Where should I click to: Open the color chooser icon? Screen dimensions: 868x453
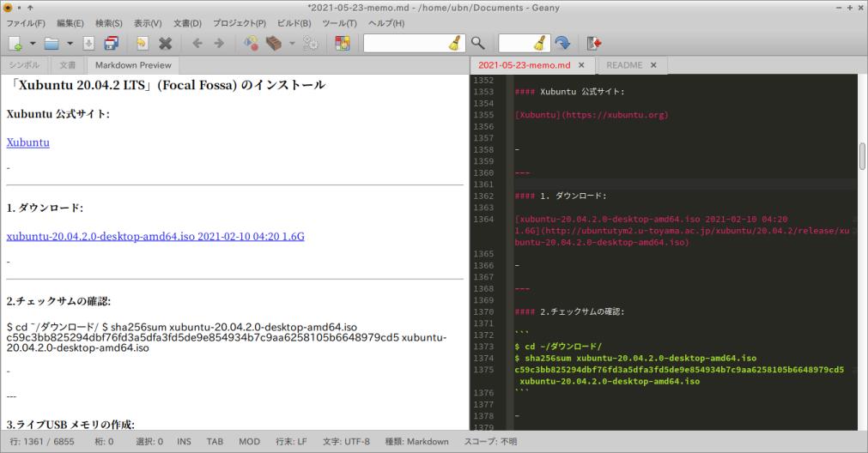342,43
